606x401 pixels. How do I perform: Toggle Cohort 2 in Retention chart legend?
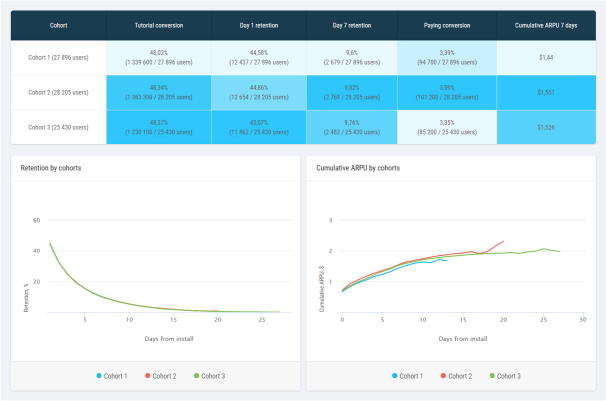(x=164, y=376)
